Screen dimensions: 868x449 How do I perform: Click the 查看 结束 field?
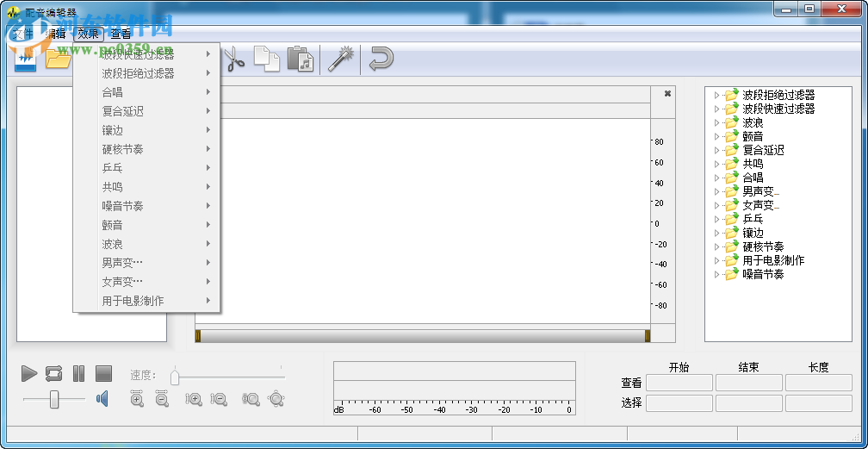coord(749,383)
